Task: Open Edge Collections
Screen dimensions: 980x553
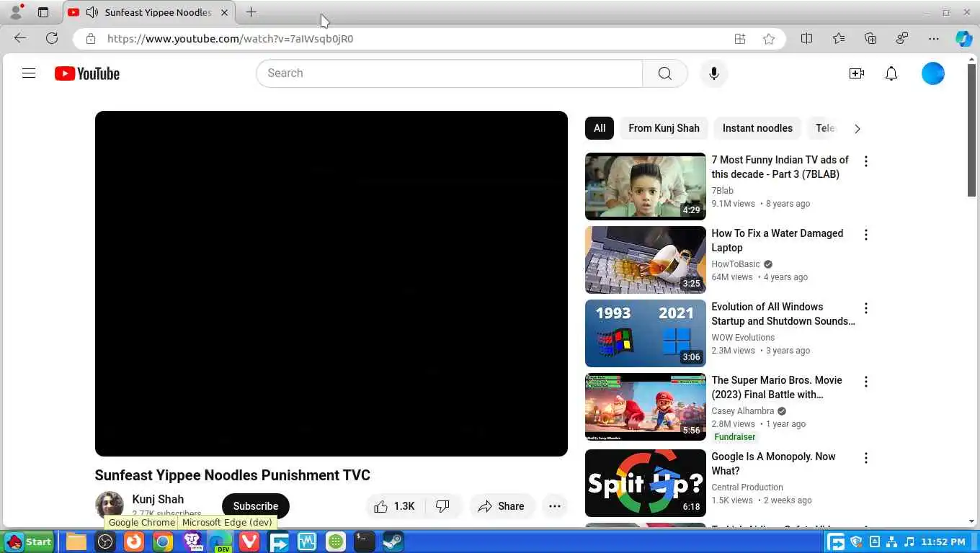Action: pos(870,39)
